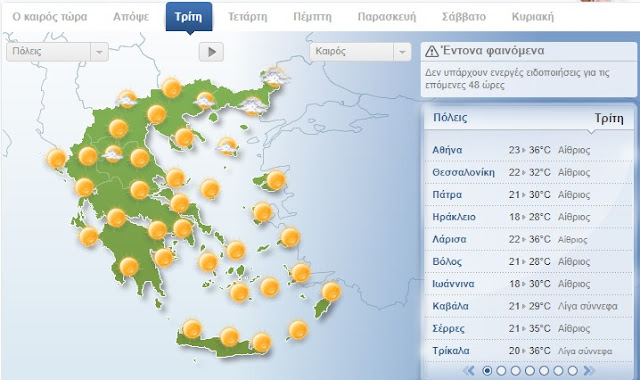640x380 pixels.
Task: Select the seventh city-list page dot
Action: point(573,371)
